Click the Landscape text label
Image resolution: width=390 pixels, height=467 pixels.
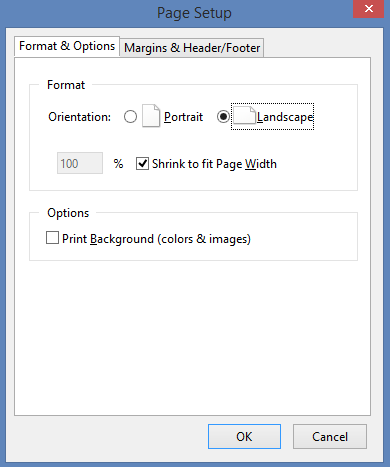tap(285, 117)
